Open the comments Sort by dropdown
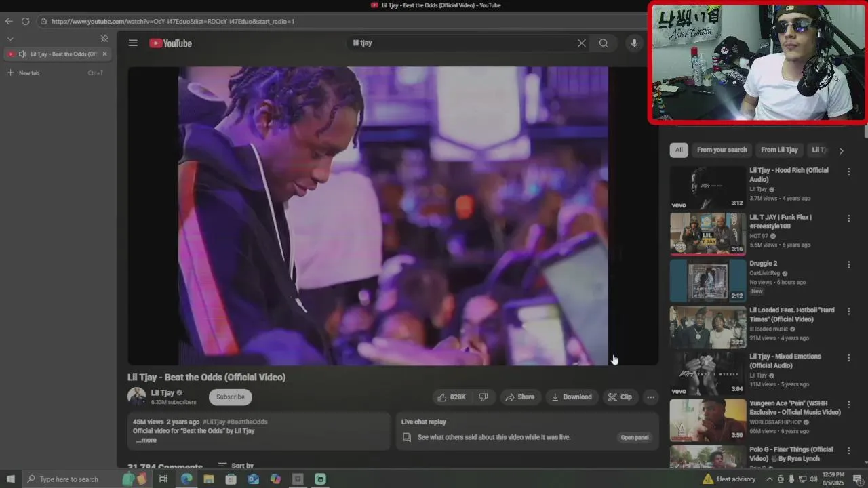 tap(236, 466)
